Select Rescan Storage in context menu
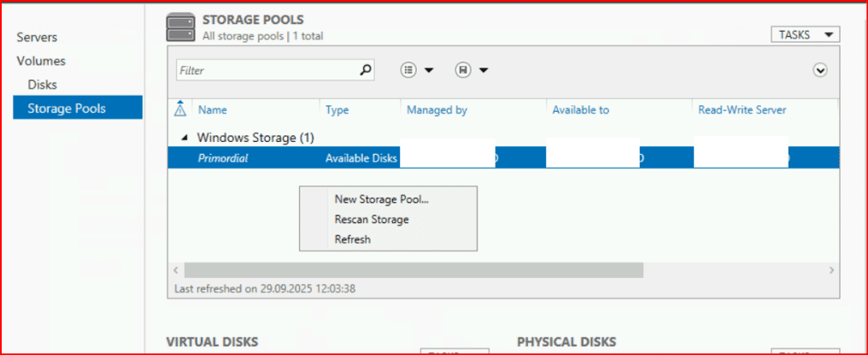868x355 pixels. pyautogui.click(x=372, y=220)
